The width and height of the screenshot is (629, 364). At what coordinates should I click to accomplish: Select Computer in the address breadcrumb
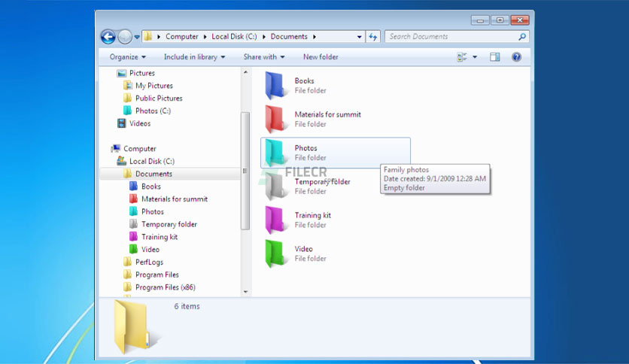182,37
